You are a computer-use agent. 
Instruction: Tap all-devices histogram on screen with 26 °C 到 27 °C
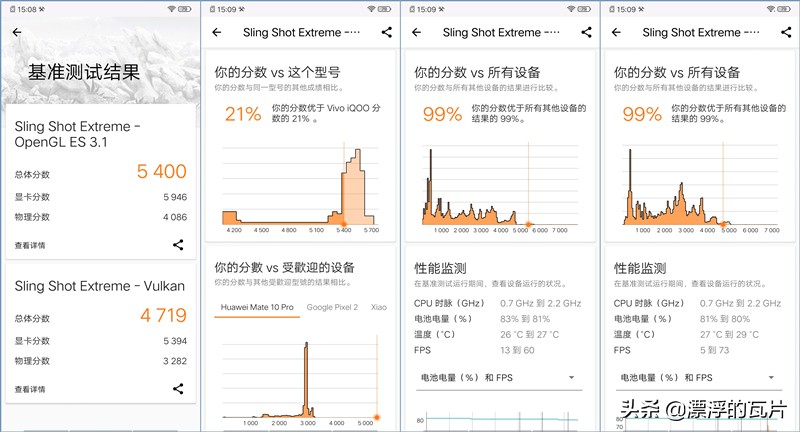[x=500, y=187]
